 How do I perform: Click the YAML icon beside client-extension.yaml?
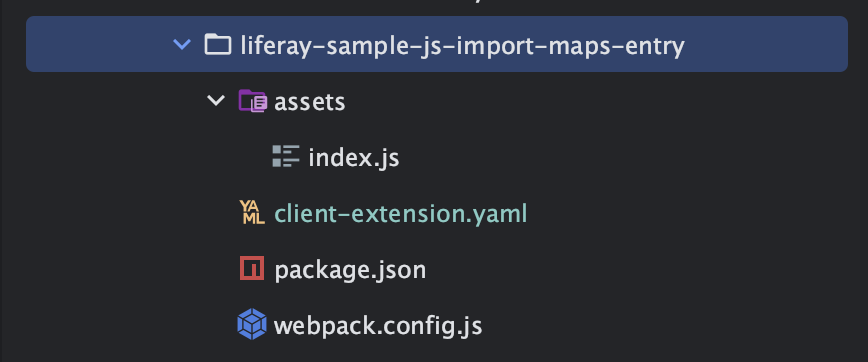click(252, 213)
